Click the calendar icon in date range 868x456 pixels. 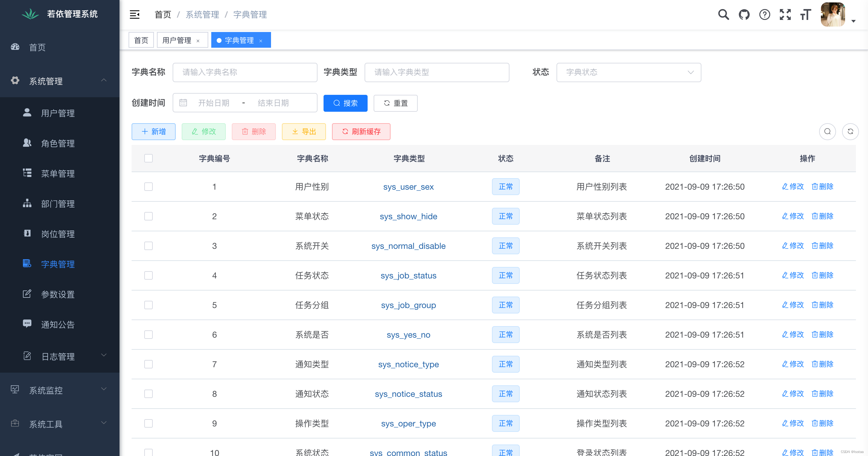(x=183, y=103)
